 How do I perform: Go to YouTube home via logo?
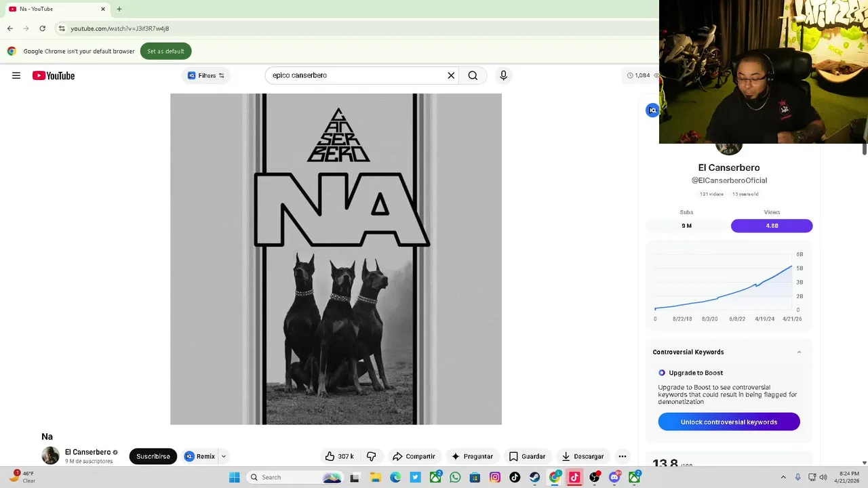54,75
